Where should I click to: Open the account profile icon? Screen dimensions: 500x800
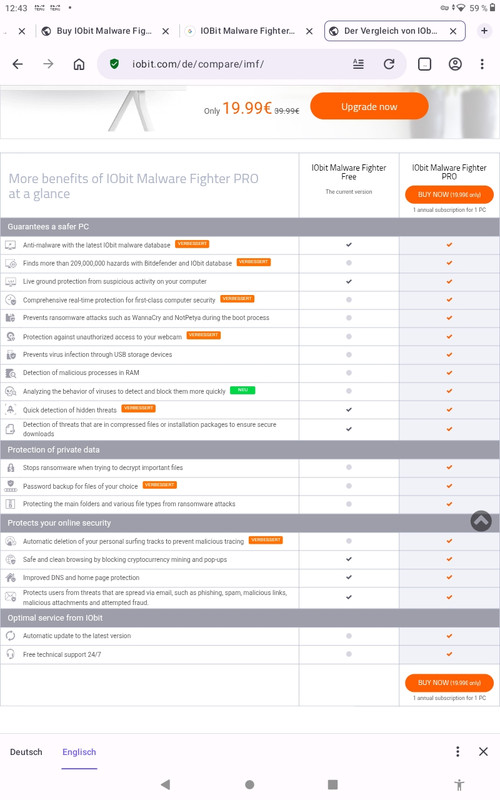(x=455, y=64)
